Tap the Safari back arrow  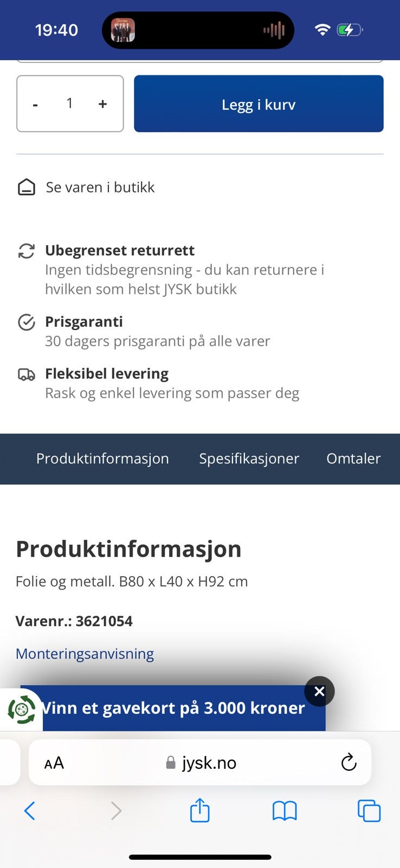30,811
